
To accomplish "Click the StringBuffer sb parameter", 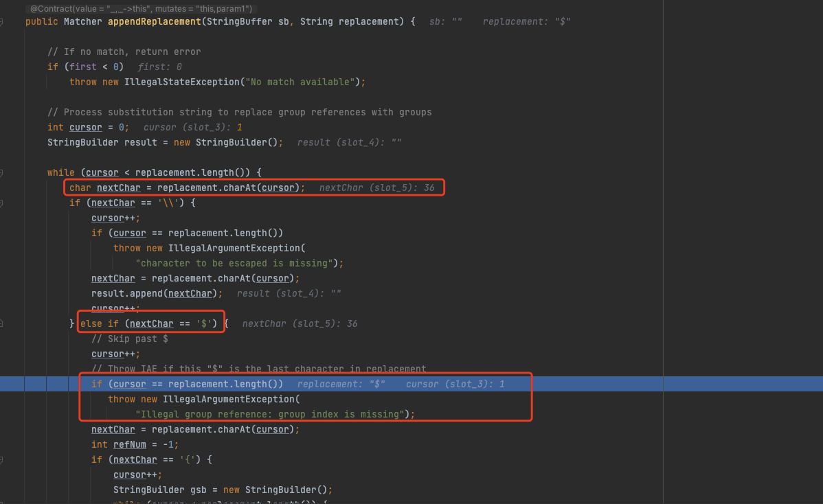I will (248, 21).
